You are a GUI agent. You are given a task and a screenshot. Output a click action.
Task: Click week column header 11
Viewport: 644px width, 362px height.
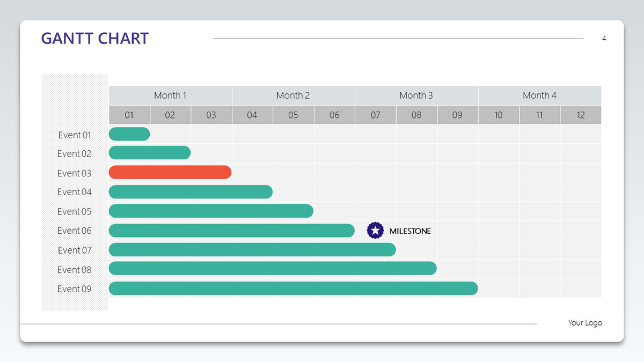(539, 115)
